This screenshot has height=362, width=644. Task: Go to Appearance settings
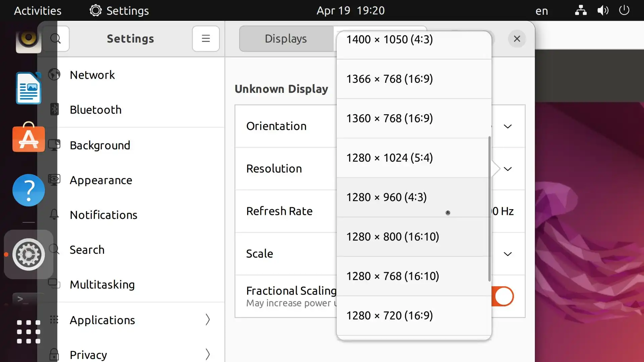coord(101,180)
